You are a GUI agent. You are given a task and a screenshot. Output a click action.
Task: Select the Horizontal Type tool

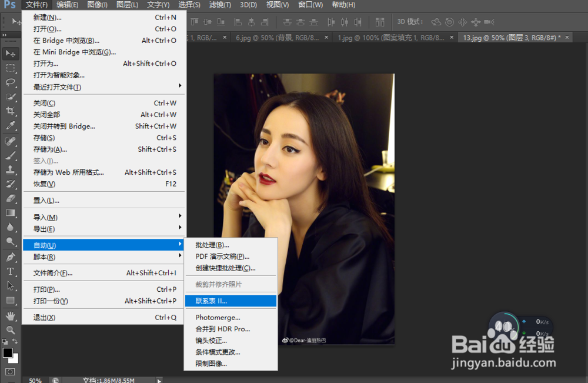coord(11,271)
